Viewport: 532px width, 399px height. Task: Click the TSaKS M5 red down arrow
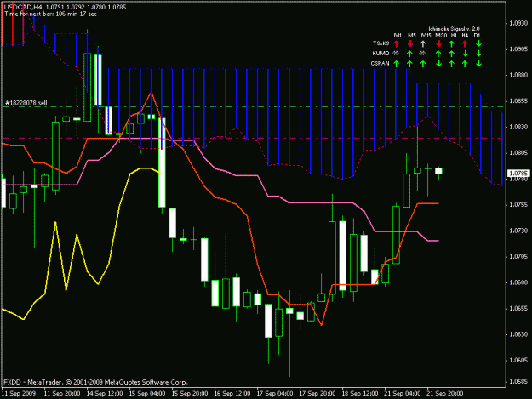[x=410, y=43]
